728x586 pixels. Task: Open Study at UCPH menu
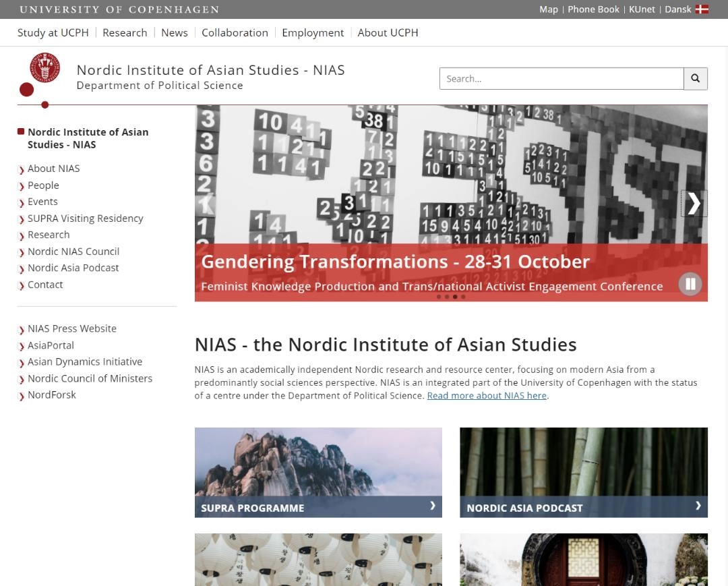pyautogui.click(x=53, y=32)
